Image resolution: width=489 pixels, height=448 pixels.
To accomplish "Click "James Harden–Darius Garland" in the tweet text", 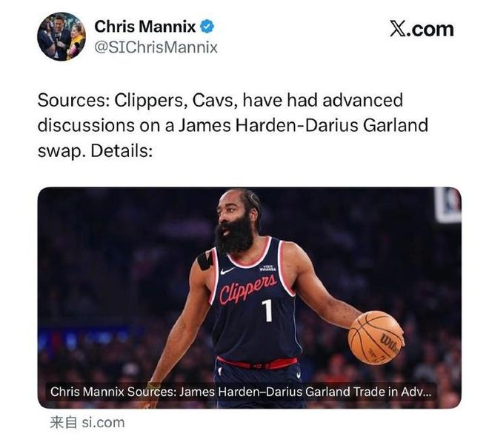I will tap(303, 126).
